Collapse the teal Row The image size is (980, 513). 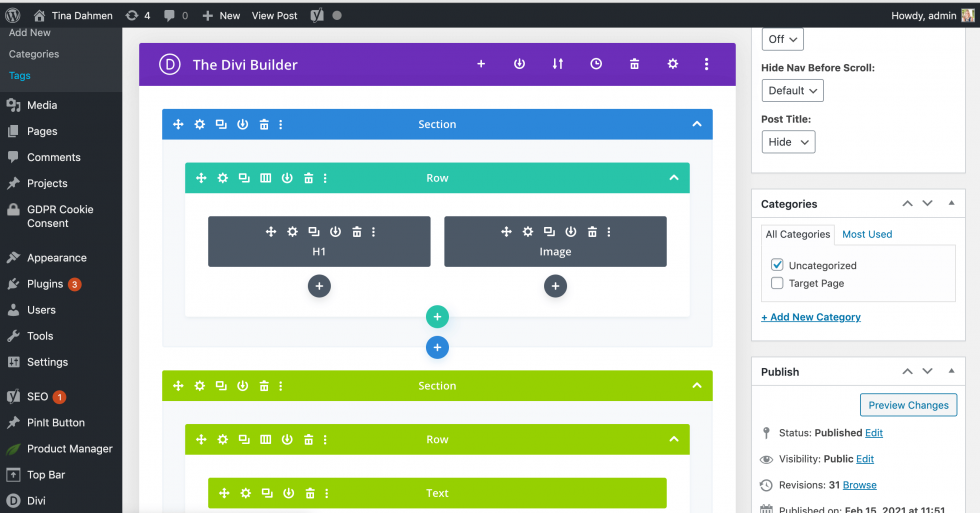point(674,178)
